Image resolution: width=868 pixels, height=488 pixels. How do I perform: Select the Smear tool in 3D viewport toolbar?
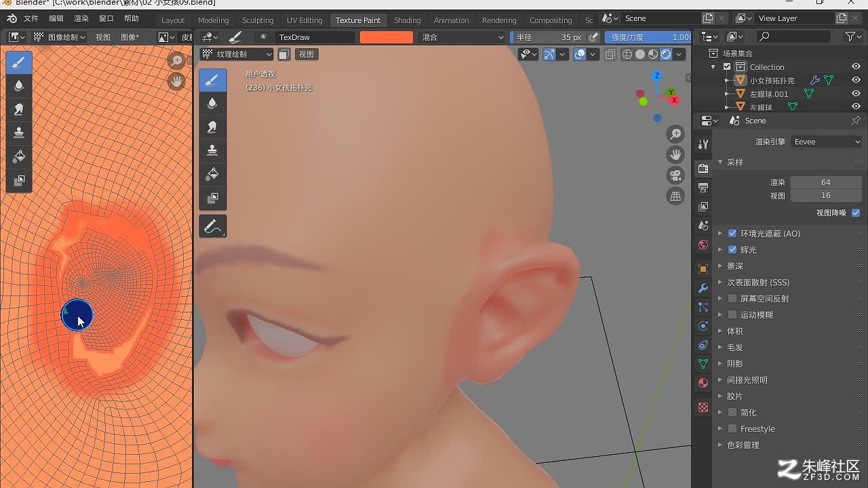[212, 127]
